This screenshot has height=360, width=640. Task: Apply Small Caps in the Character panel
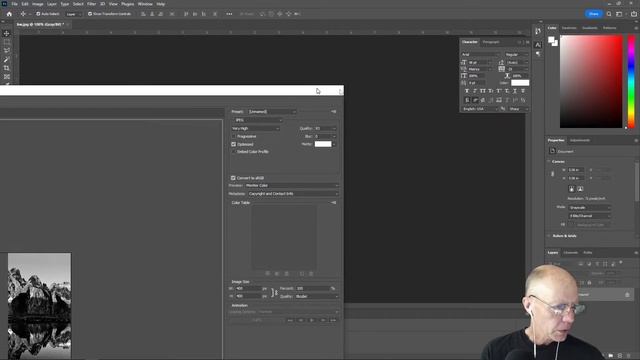[491, 91]
